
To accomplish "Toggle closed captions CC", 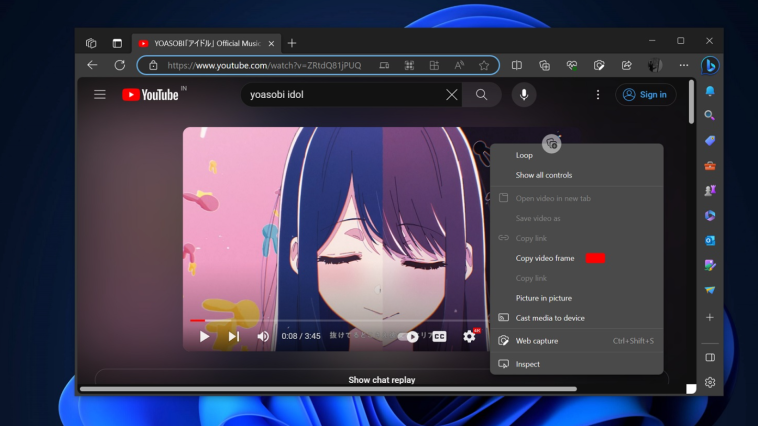I will (x=439, y=336).
